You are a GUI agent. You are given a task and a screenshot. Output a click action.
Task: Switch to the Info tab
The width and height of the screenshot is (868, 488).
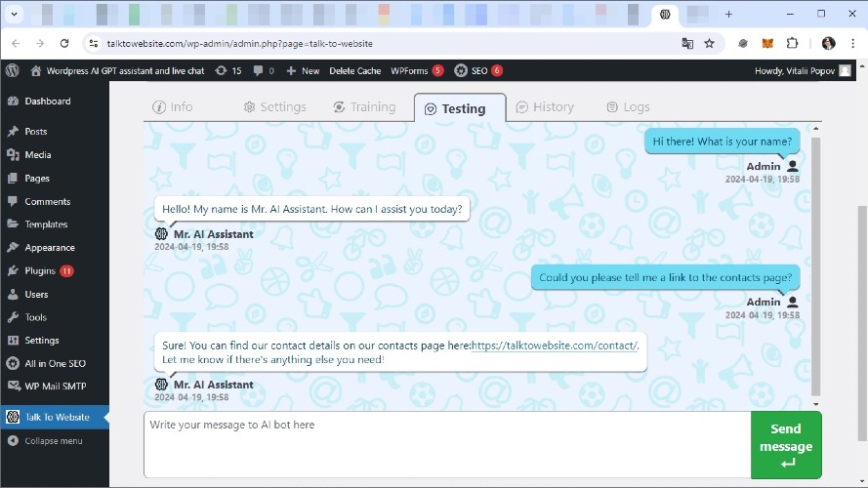coord(173,106)
